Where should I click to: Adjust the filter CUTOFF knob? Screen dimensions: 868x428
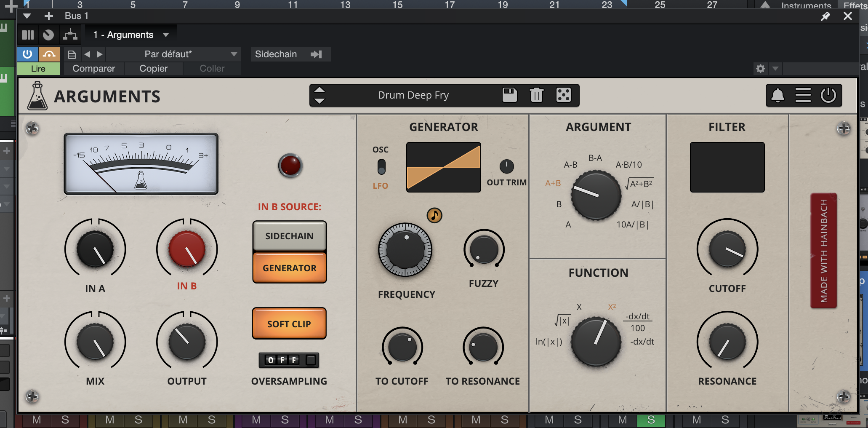point(727,249)
